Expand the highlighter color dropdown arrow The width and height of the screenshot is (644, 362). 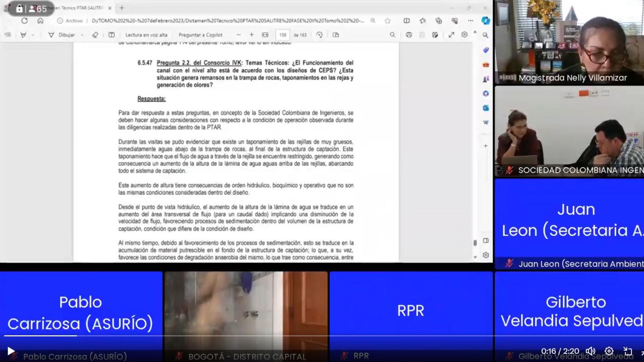(x=33, y=35)
